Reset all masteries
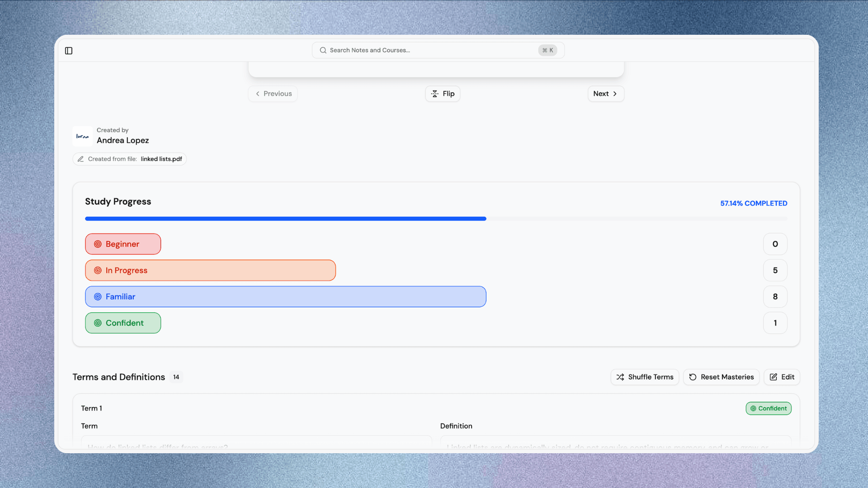 [721, 377]
